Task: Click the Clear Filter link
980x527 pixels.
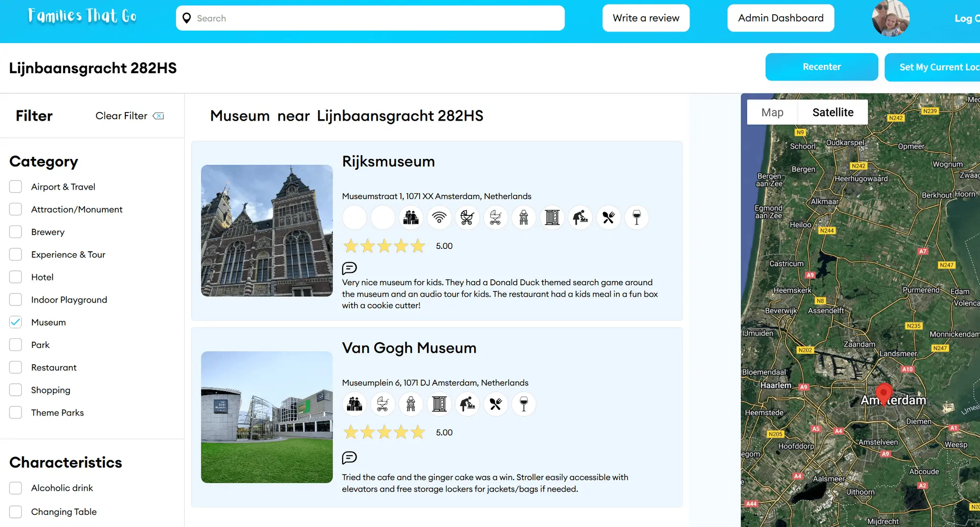Action: point(121,116)
